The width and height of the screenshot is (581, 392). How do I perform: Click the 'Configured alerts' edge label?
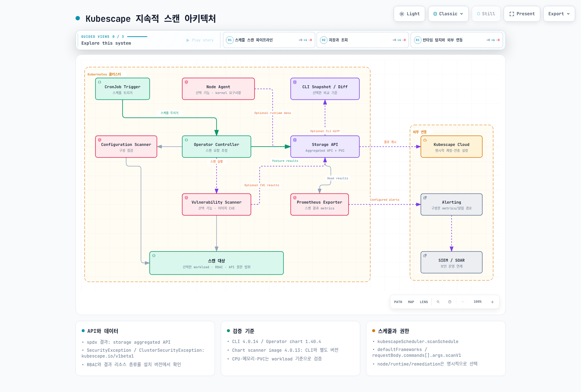point(385,200)
